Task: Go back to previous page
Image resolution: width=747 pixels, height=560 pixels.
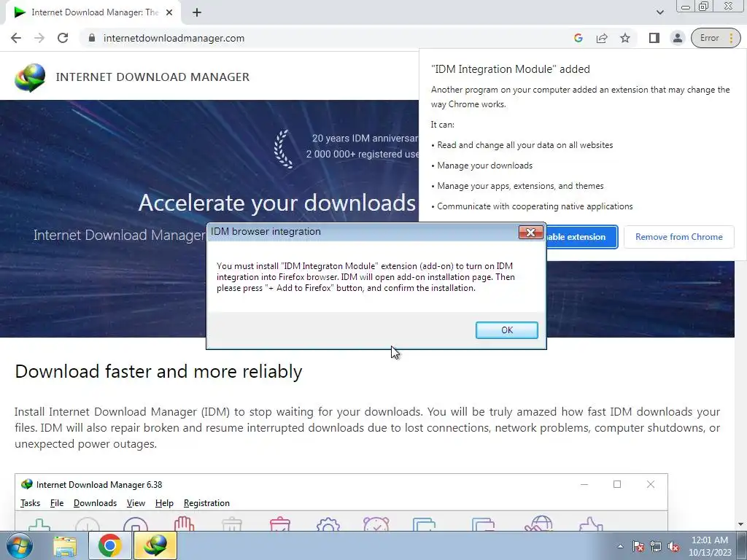Action: click(16, 38)
